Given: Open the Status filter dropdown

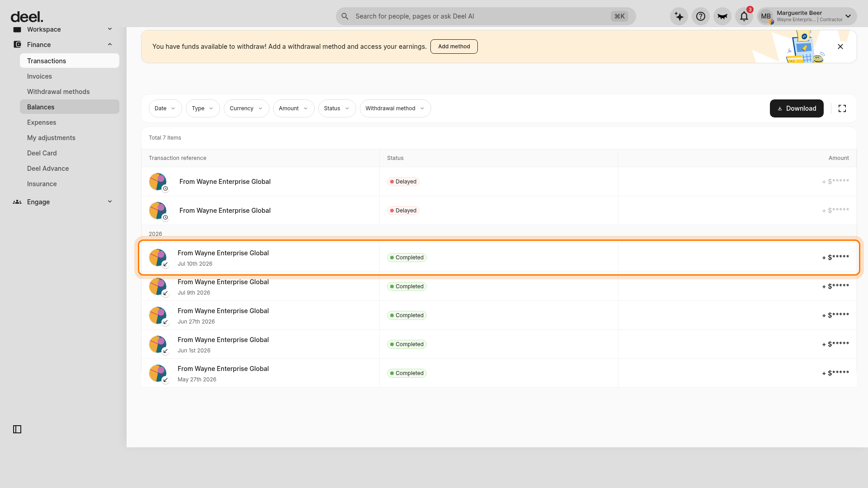Looking at the screenshot, I should click(x=337, y=108).
